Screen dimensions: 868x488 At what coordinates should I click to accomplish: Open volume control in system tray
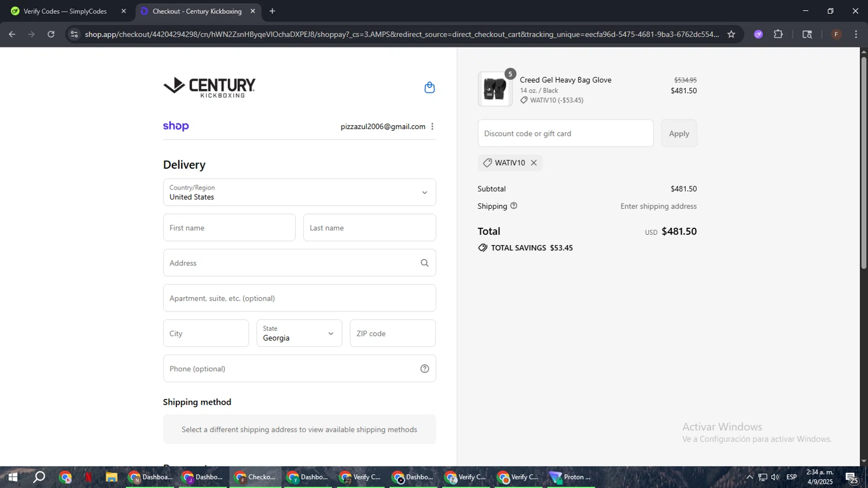tap(775, 477)
